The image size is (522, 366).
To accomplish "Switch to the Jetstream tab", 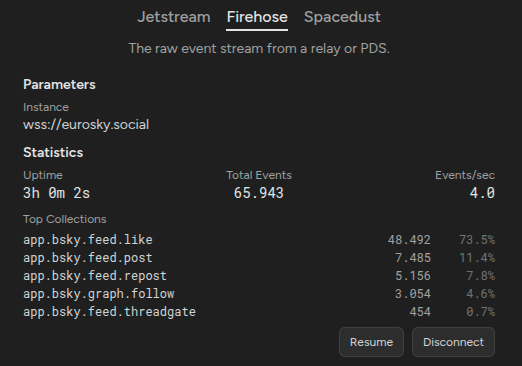I will (x=174, y=17).
